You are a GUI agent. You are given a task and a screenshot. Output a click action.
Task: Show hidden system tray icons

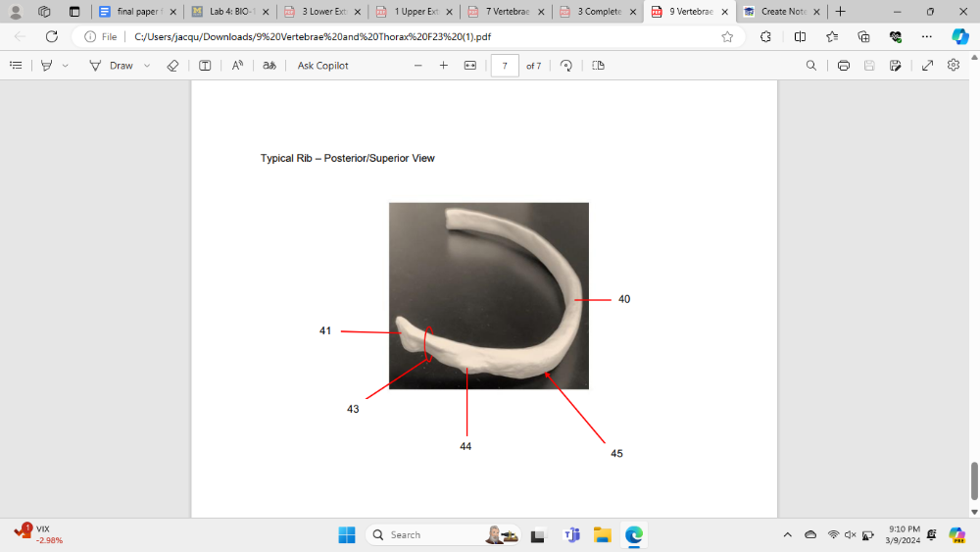coord(787,535)
